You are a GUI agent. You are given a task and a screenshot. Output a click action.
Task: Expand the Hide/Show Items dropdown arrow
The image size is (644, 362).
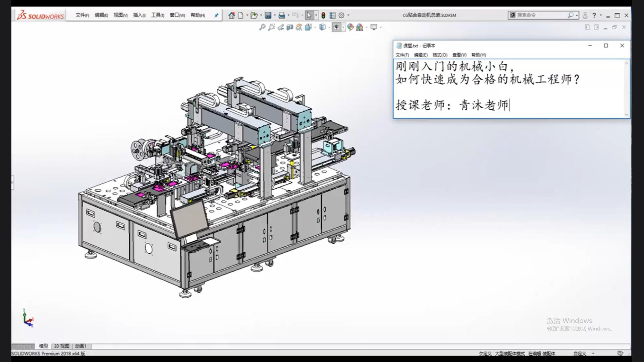(343, 27)
